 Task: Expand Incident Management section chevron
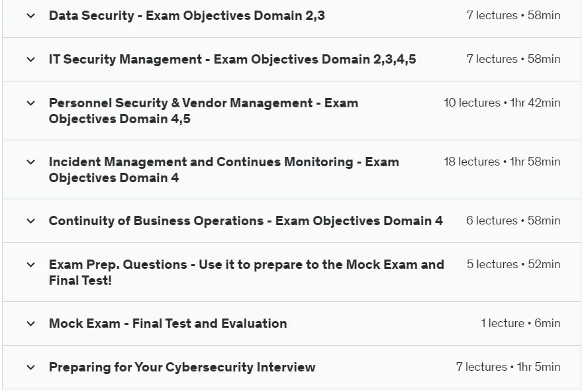pyautogui.click(x=31, y=162)
